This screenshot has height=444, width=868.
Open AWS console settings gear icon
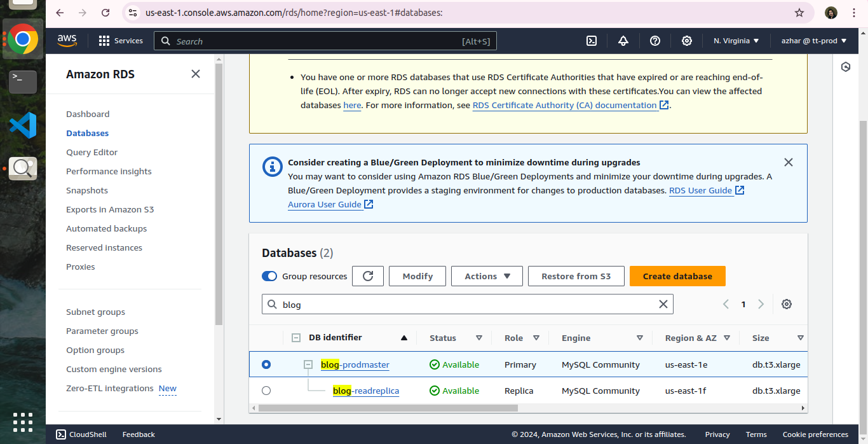click(x=687, y=41)
